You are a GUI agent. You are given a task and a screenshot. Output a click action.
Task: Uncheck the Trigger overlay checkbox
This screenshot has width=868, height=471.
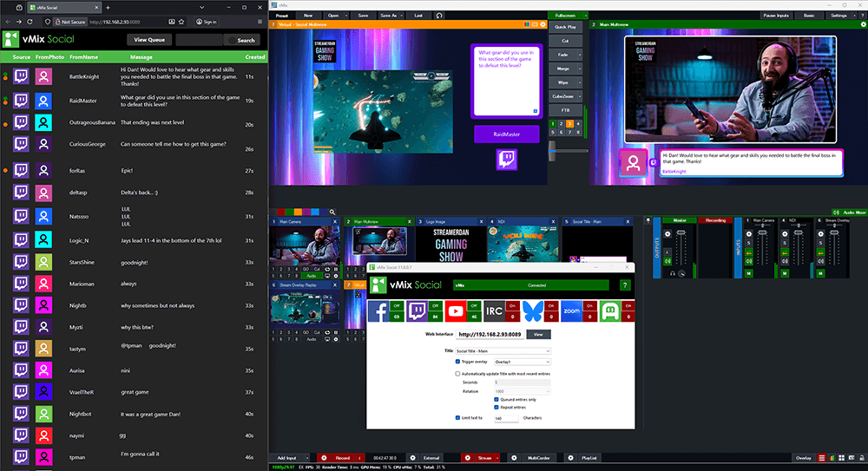[x=458, y=361]
